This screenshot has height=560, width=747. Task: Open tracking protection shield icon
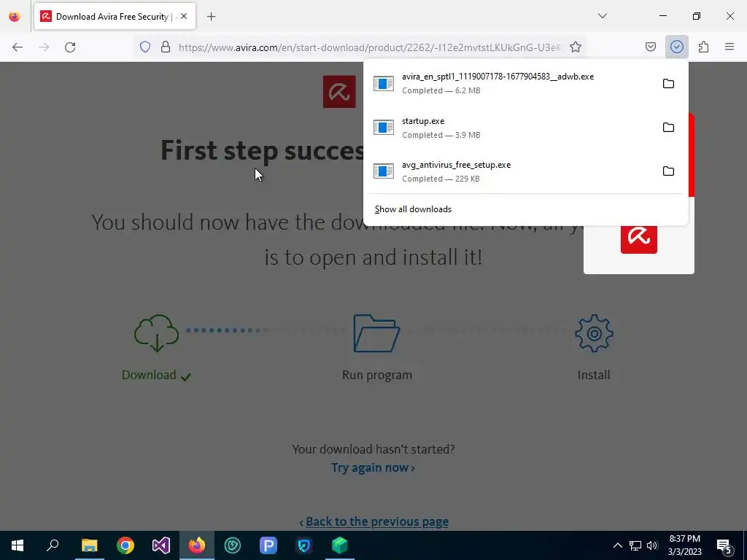click(145, 47)
